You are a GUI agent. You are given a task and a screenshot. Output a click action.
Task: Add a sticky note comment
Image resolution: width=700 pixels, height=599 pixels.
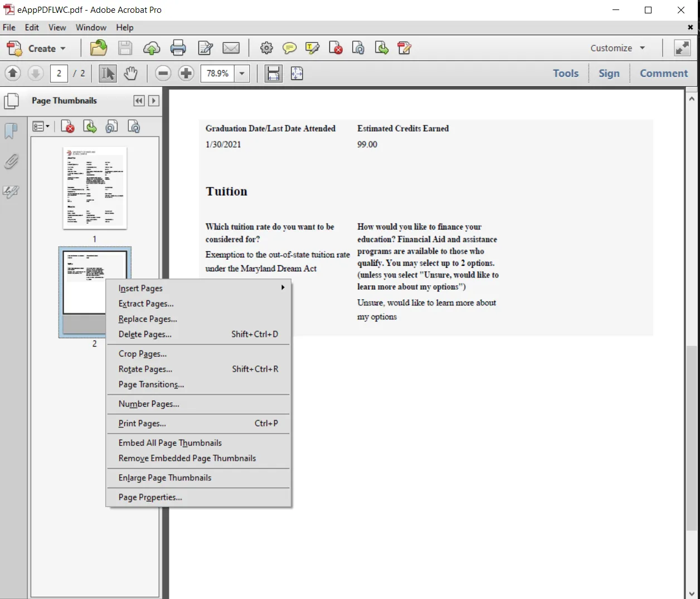click(289, 48)
